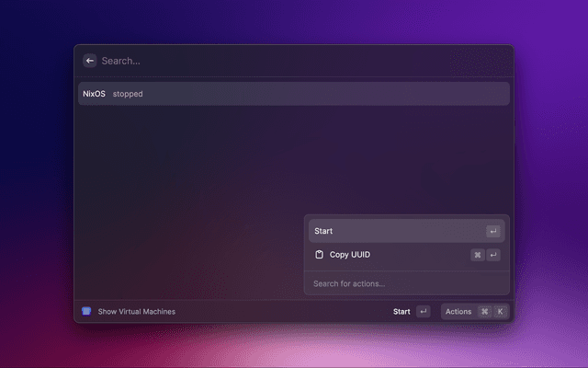Click the Enter key badge in the Copy UUID row
This screenshot has height=368, width=588.
click(493, 255)
